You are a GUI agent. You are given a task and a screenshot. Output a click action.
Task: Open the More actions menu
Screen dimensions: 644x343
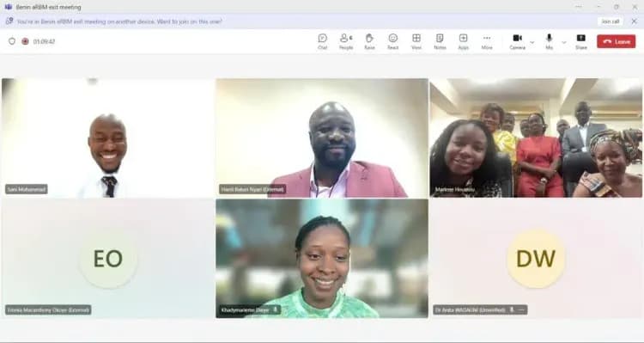(x=487, y=41)
